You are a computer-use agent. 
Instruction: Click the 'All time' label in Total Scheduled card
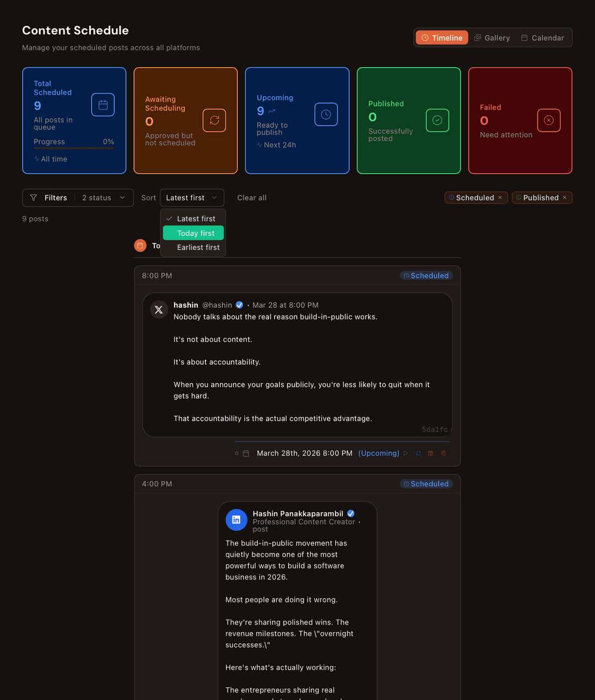(54, 159)
